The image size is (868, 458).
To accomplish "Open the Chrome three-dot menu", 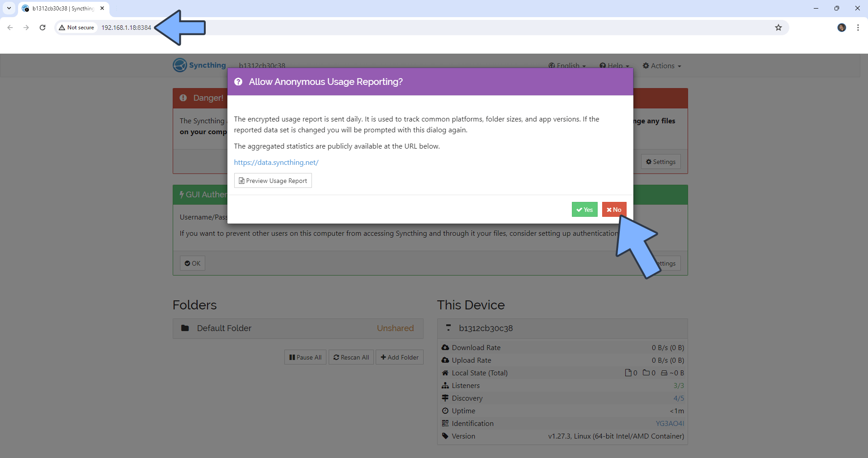I will 858,28.
